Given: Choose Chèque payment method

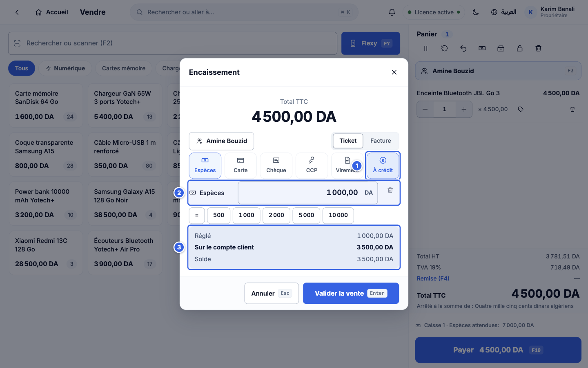Looking at the screenshot, I should (x=276, y=166).
